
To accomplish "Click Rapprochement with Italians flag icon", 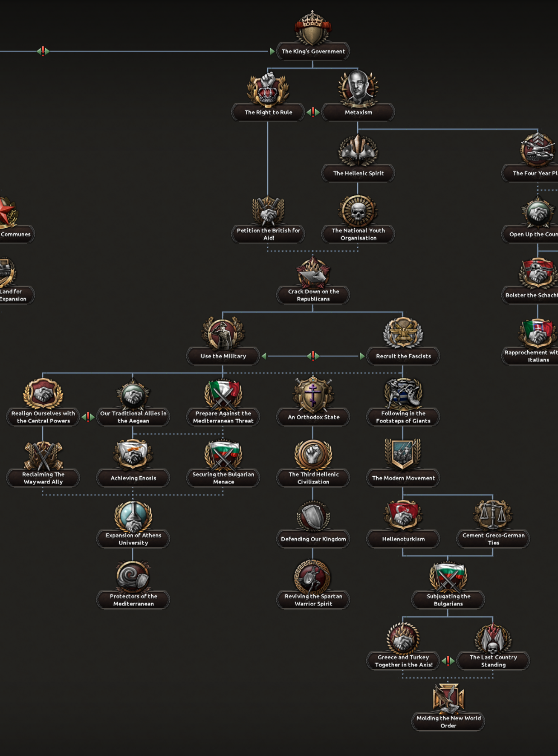I will [x=538, y=333].
